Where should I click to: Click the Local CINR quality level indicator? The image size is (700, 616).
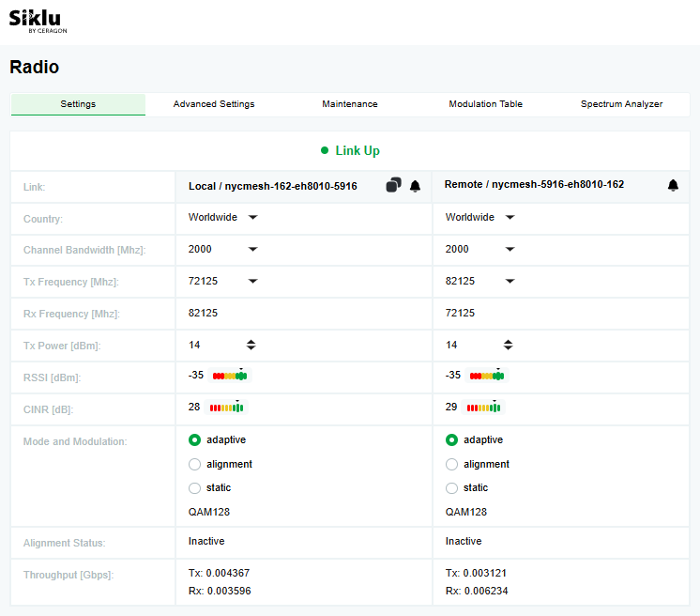(x=227, y=408)
